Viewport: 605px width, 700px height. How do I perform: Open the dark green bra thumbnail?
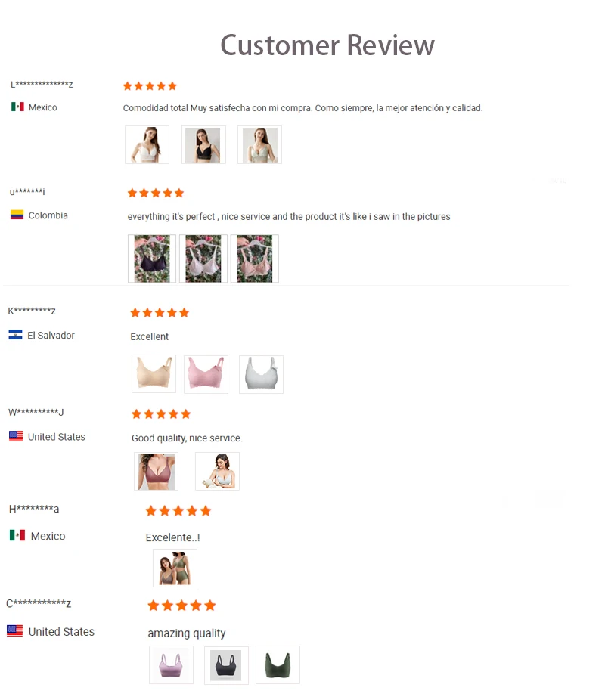click(278, 664)
